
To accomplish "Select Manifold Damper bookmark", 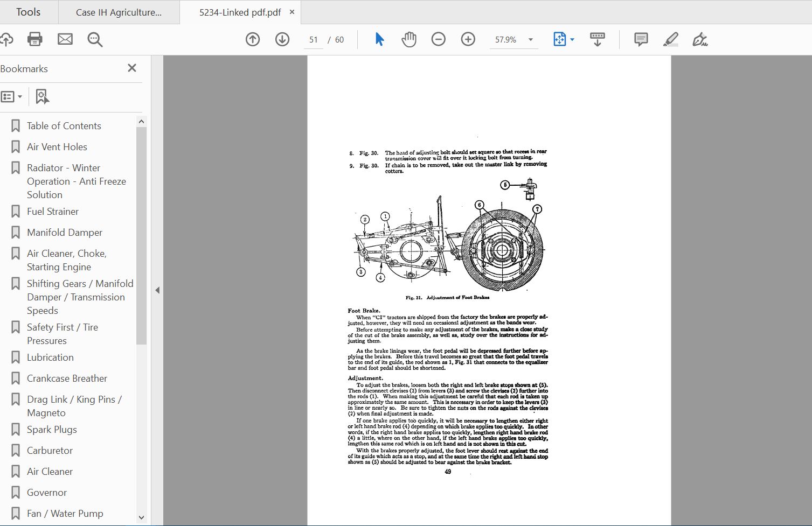I will 65,232.
